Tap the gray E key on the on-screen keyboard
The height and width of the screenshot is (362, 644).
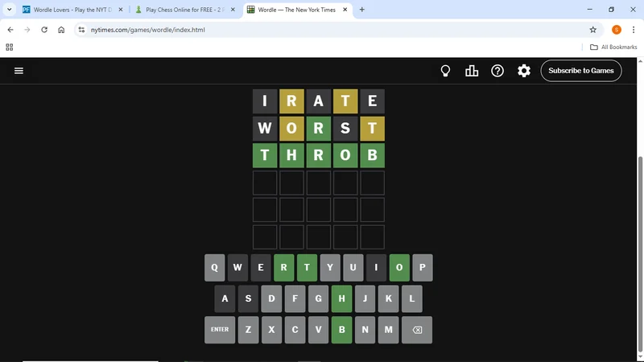click(260, 268)
